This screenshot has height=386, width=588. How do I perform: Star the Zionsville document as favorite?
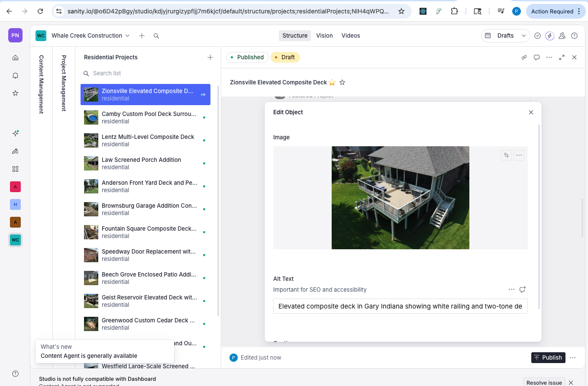(x=342, y=82)
